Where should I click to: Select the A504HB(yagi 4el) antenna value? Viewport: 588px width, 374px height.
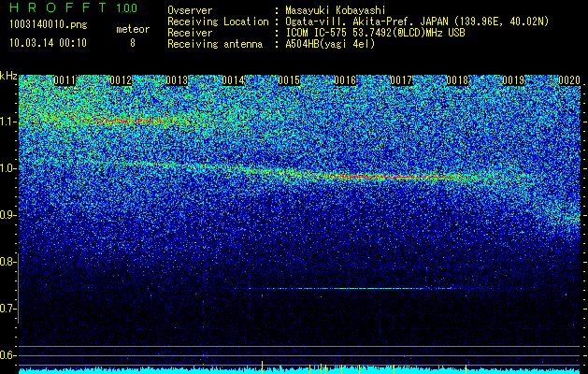click(x=330, y=44)
